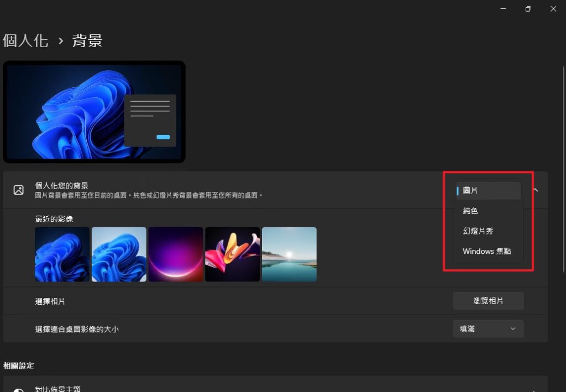Click the 背景 page title
The image size is (566, 392).
(x=87, y=40)
